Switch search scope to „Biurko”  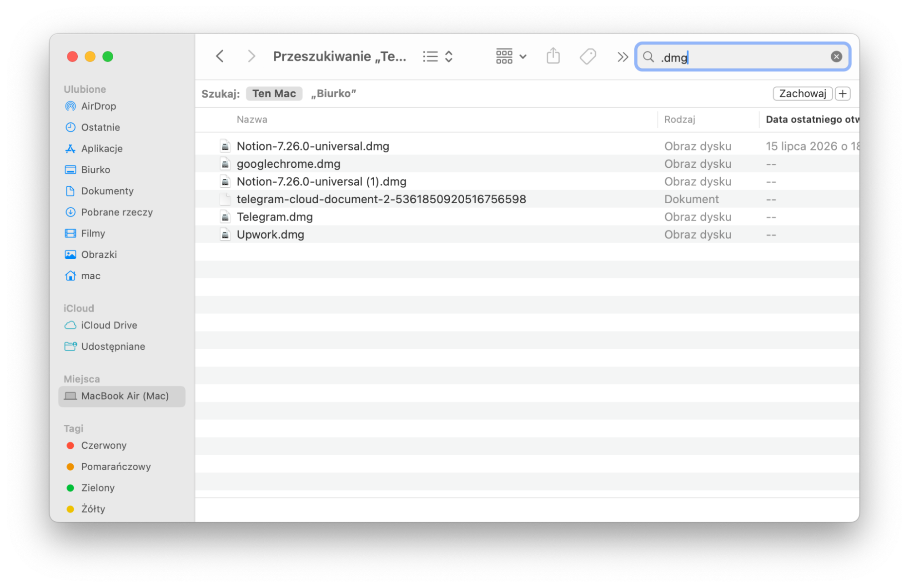pyautogui.click(x=333, y=94)
